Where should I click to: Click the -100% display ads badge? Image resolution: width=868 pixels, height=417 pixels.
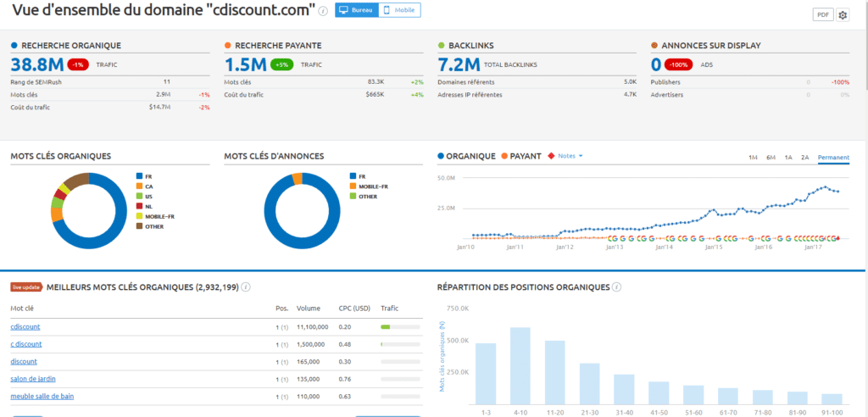[x=679, y=64]
